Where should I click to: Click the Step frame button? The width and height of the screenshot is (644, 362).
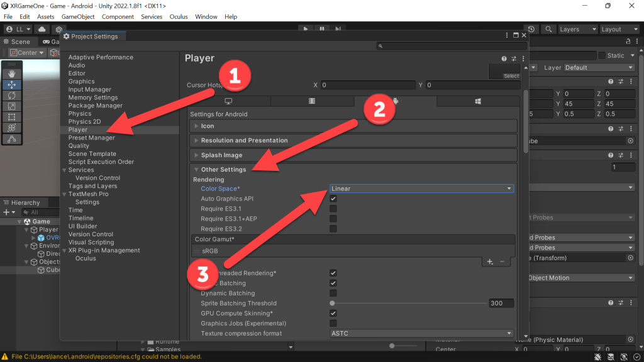[x=338, y=29]
